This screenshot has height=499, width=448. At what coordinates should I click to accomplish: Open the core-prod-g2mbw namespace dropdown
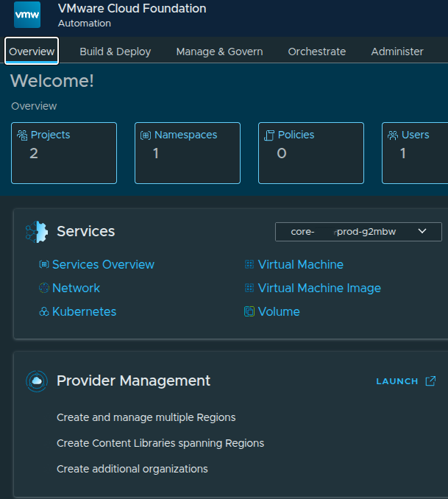click(x=358, y=232)
